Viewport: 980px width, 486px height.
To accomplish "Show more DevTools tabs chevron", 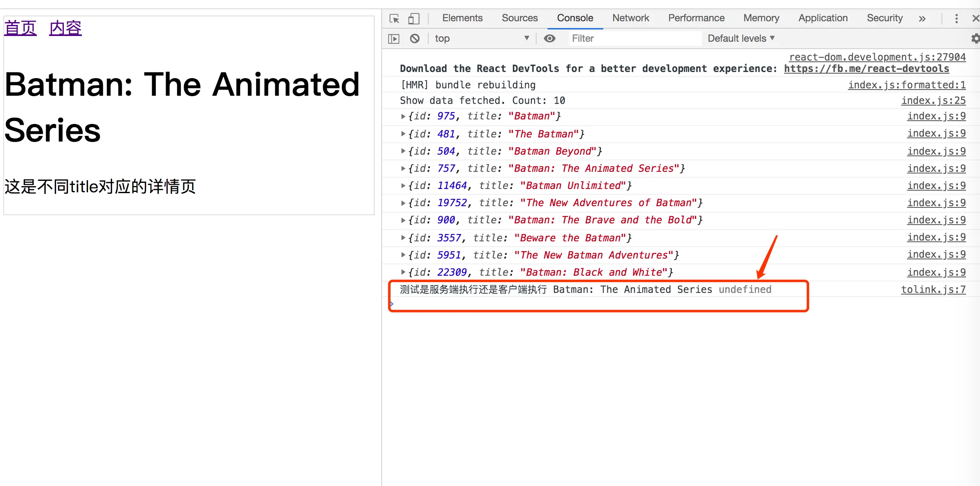I will tap(922, 18).
